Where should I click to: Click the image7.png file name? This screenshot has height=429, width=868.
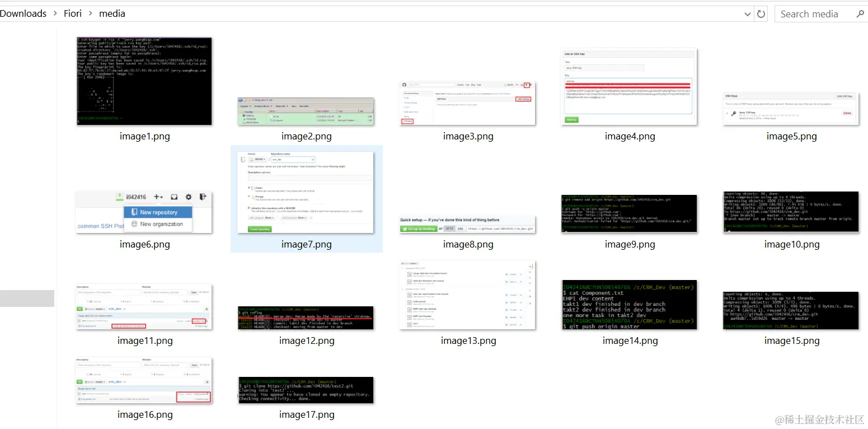pyautogui.click(x=306, y=244)
